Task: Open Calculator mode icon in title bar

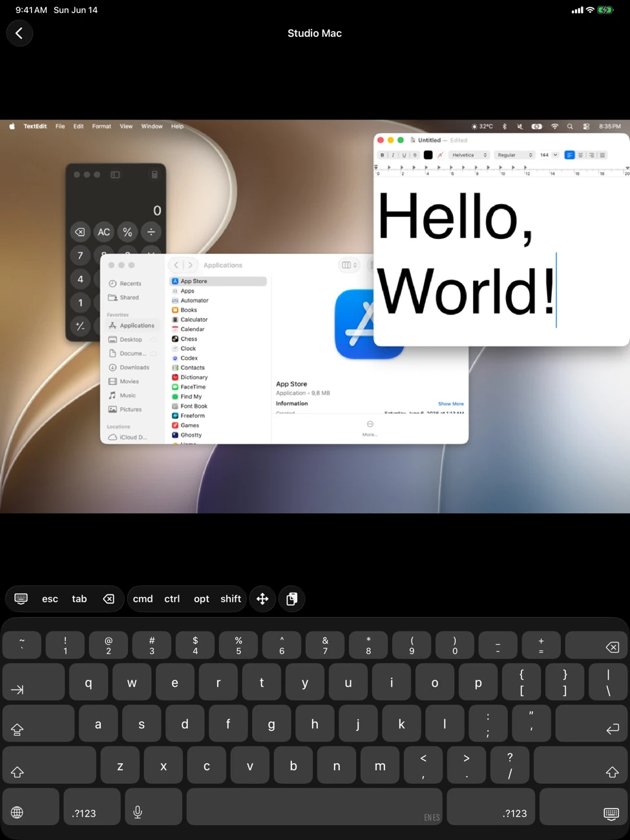Action: click(154, 174)
